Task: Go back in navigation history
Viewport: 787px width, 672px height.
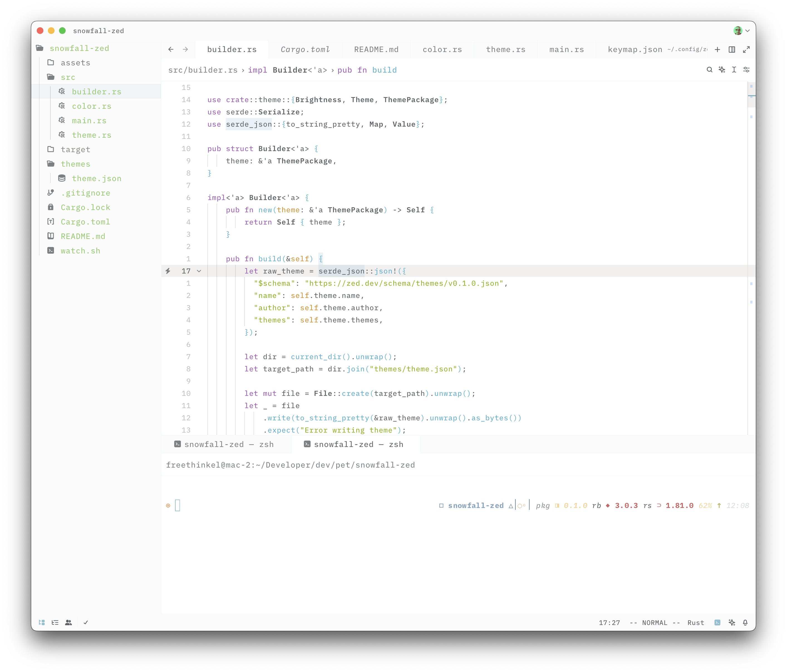Action: click(171, 49)
